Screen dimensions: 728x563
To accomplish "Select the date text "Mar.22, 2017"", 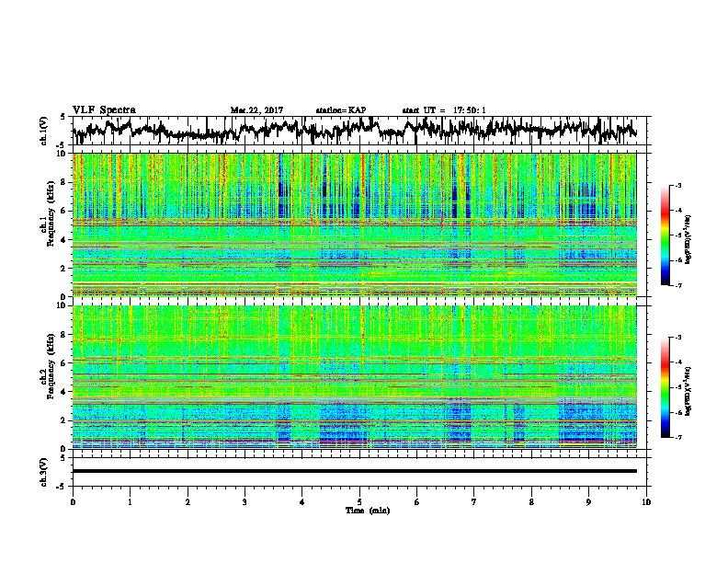I will (256, 110).
